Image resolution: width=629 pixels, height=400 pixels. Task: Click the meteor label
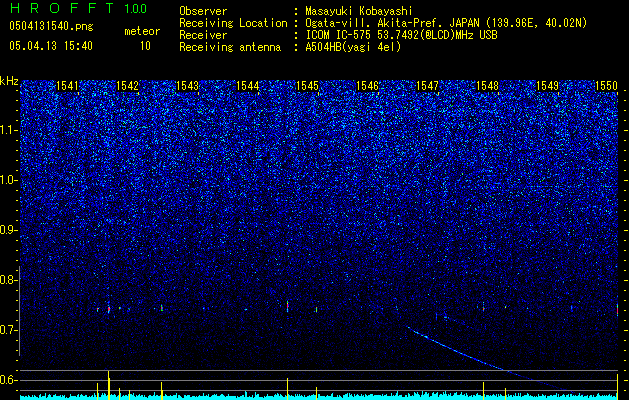[x=142, y=31]
